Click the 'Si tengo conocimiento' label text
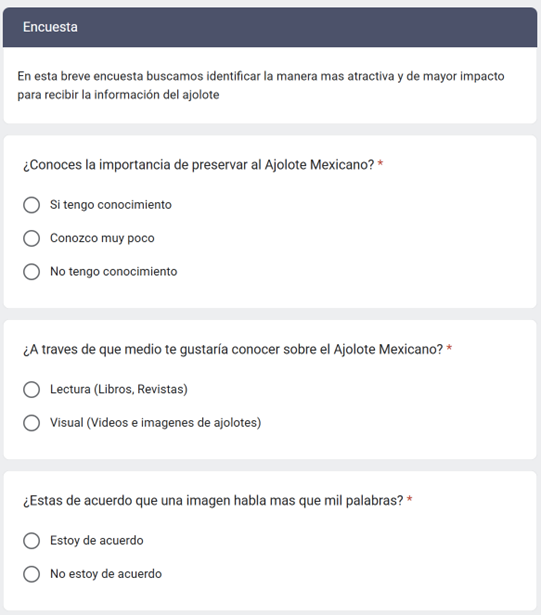The width and height of the screenshot is (541, 615). (x=111, y=205)
